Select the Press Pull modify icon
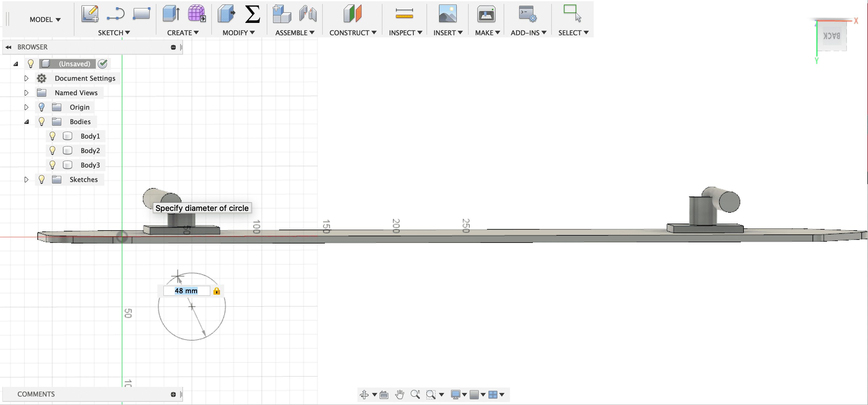The width and height of the screenshot is (868, 405). point(226,14)
